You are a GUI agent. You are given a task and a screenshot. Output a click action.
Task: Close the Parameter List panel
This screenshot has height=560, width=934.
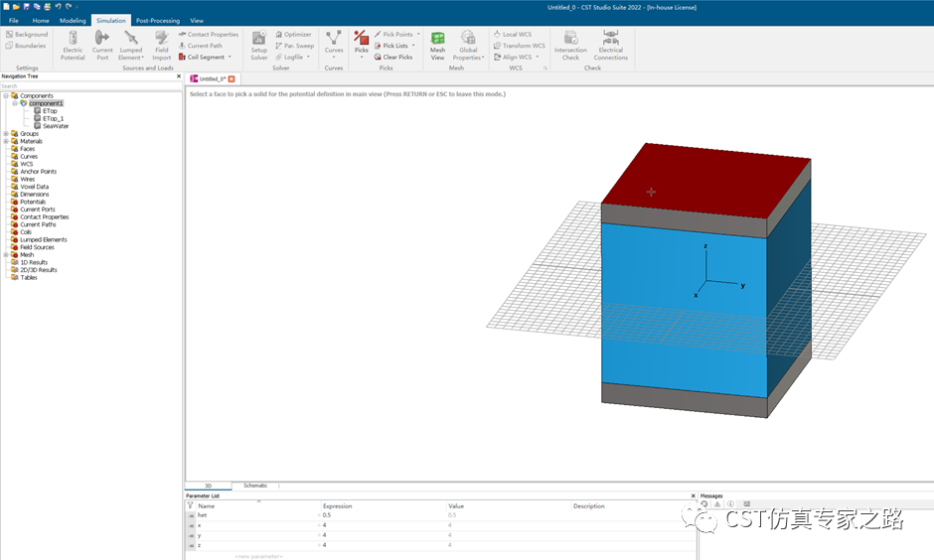coord(693,495)
